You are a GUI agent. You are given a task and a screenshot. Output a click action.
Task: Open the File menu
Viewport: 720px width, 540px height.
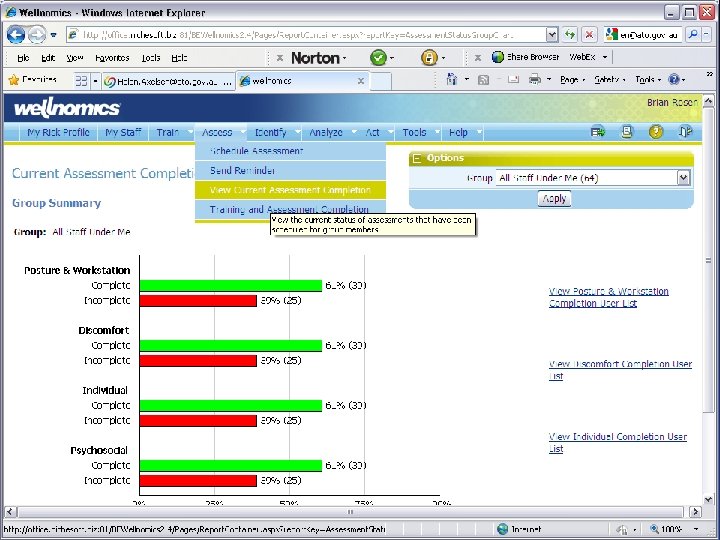(23, 58)
